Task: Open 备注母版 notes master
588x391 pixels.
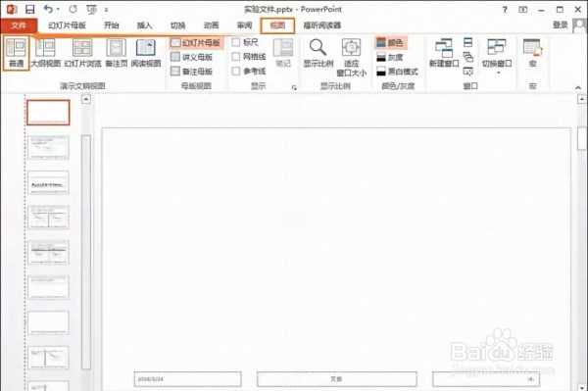Action: point(192,72)
